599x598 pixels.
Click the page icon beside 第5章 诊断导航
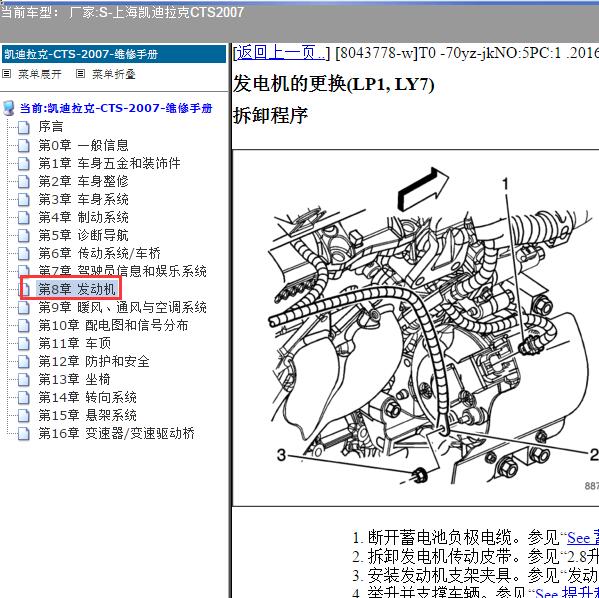(x=24, y=235)
